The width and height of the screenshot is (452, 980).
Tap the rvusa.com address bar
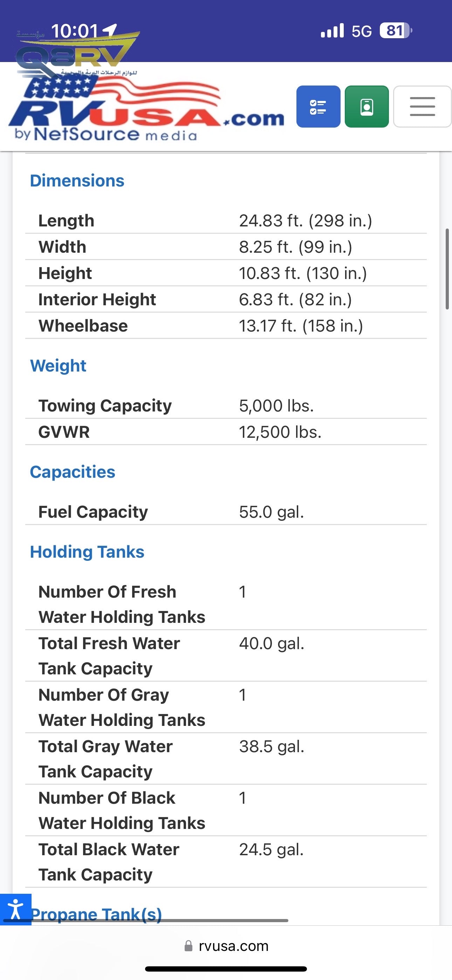click(x=233, y=946)
